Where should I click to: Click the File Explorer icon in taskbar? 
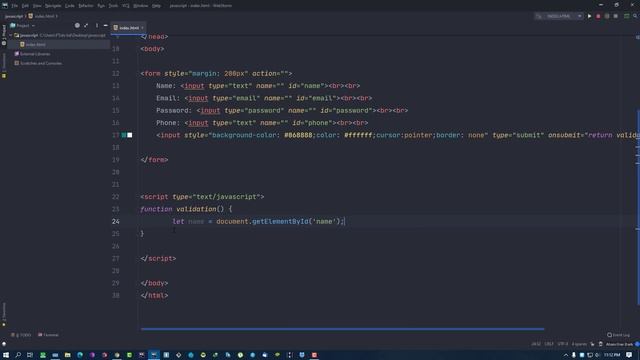tap(68, 355)
